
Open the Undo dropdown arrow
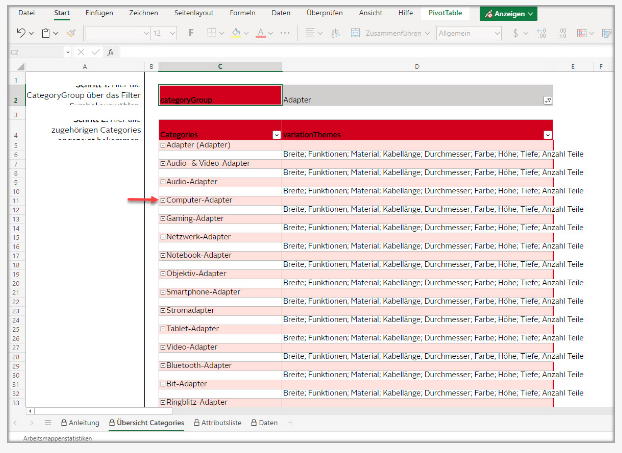coord(31,33)
